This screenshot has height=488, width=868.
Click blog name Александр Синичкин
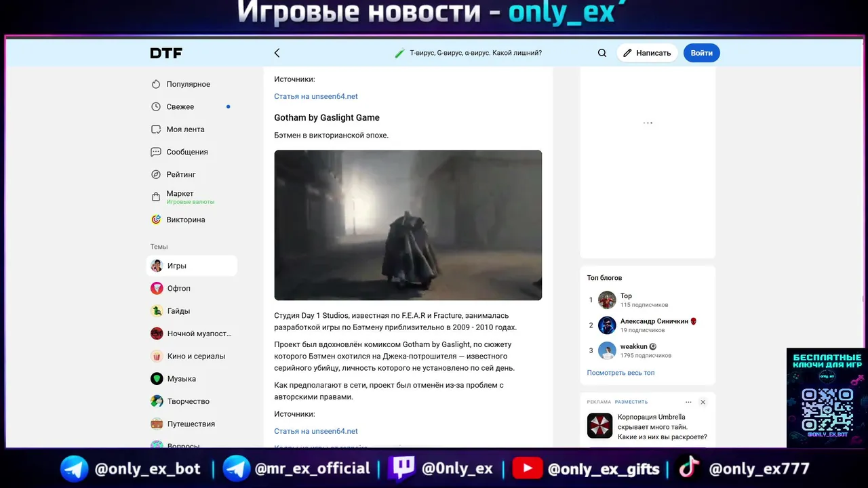654,321
